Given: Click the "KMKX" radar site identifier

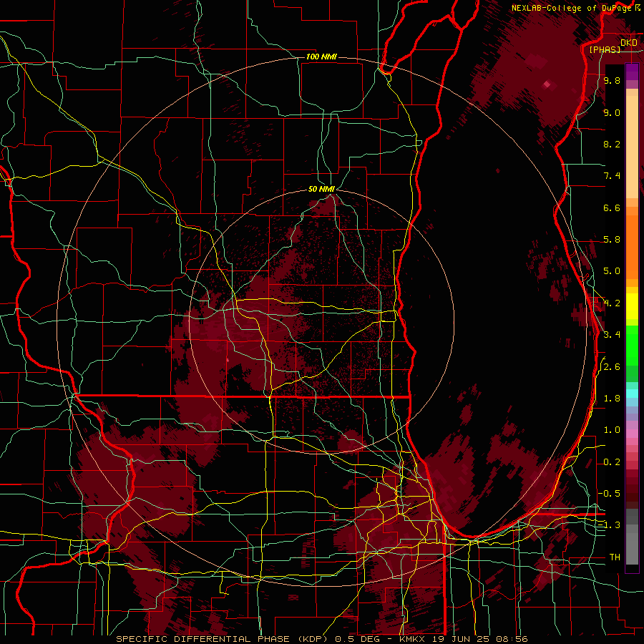Looking at the screenshot, I should tap(412, 639).
